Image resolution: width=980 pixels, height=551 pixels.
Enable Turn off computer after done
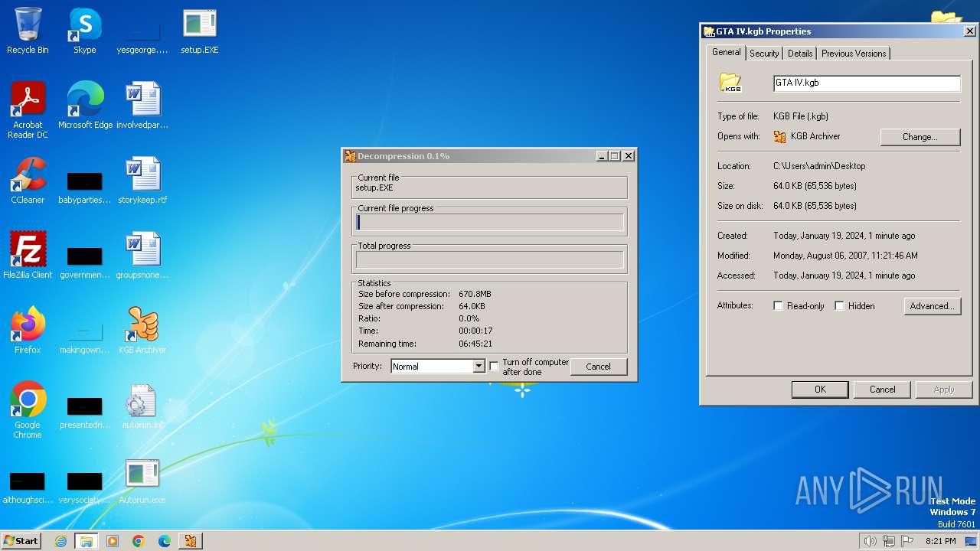tap(494, 367)
